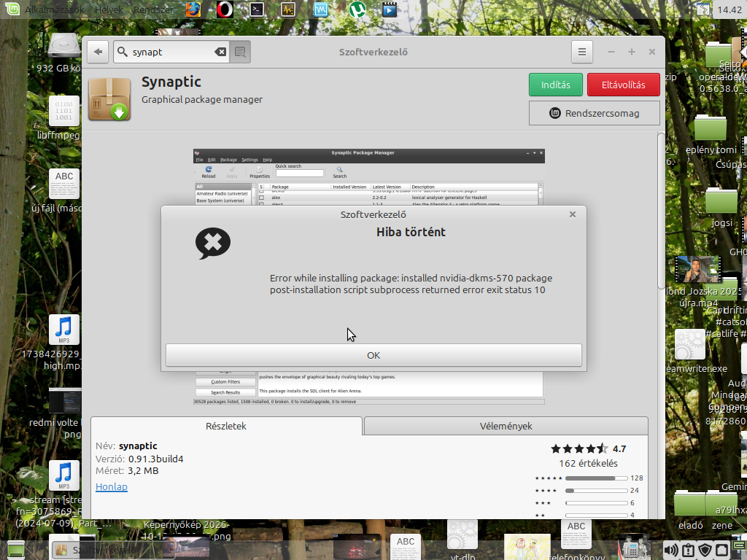Click the synapt search input field
Viewport: 747px width, 560px height.
pyautogui.click(x=171, y=52)
